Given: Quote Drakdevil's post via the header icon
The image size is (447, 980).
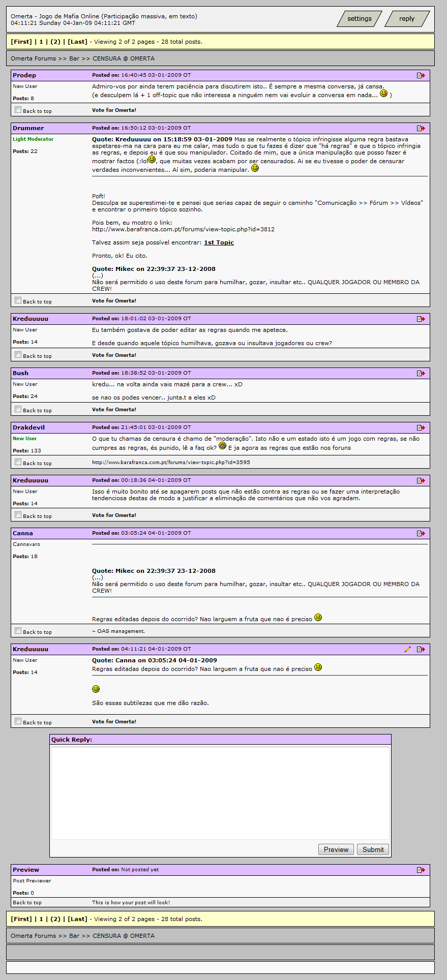Looking at the screenshot, I should 421,427.
